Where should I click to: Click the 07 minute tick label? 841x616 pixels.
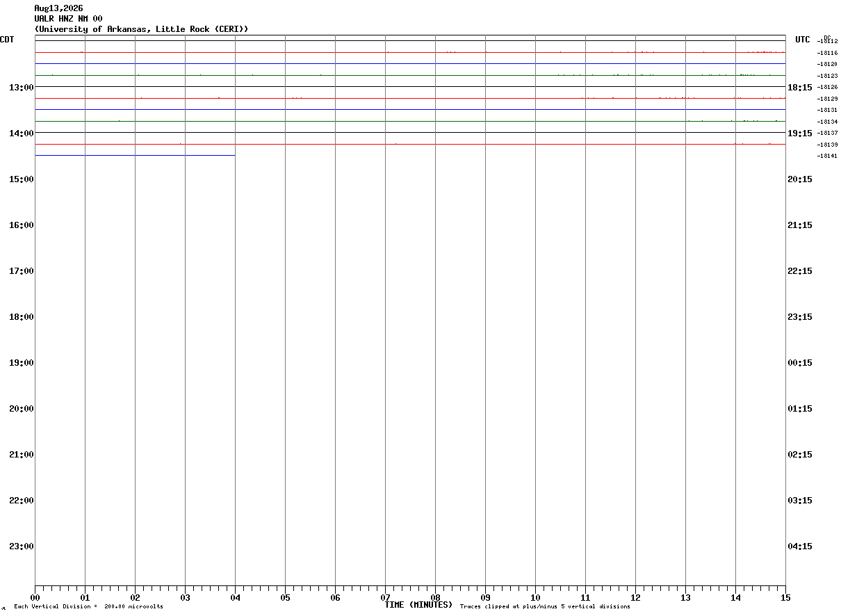pyautogui.click(x=385, y=597)
